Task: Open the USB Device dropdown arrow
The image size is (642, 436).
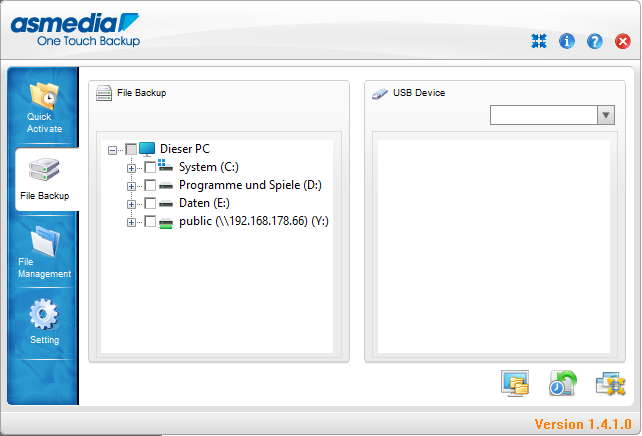Action: tap(606, 115)
